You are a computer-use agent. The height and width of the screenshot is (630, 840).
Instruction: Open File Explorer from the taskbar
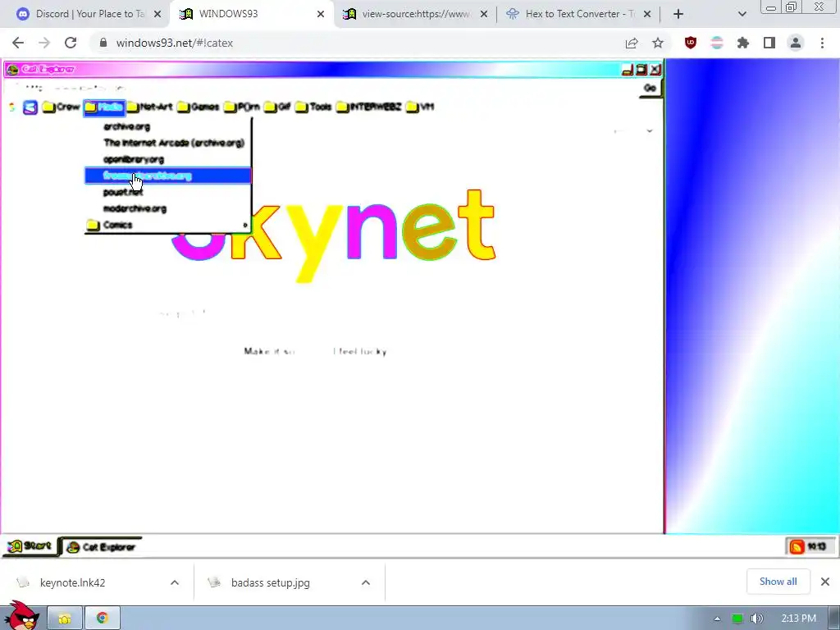point(65,619)
